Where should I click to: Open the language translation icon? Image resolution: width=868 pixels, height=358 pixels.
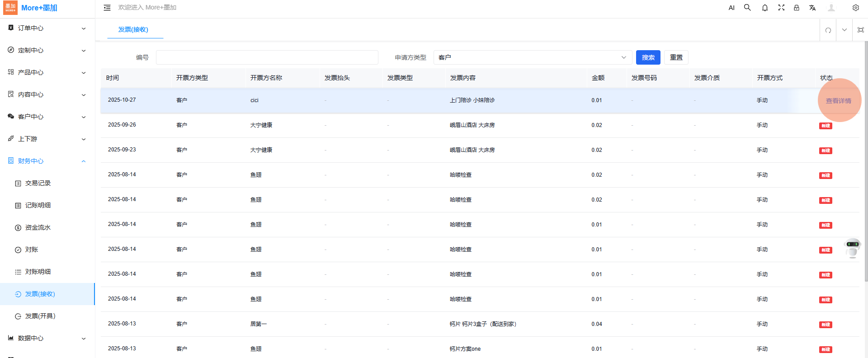point(812,8)
